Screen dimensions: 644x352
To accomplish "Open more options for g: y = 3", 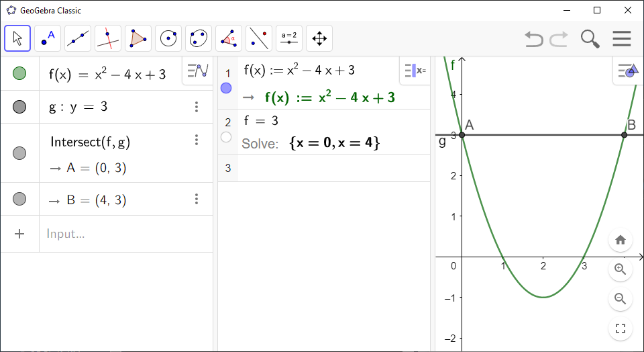I will (x=197, y=107).
